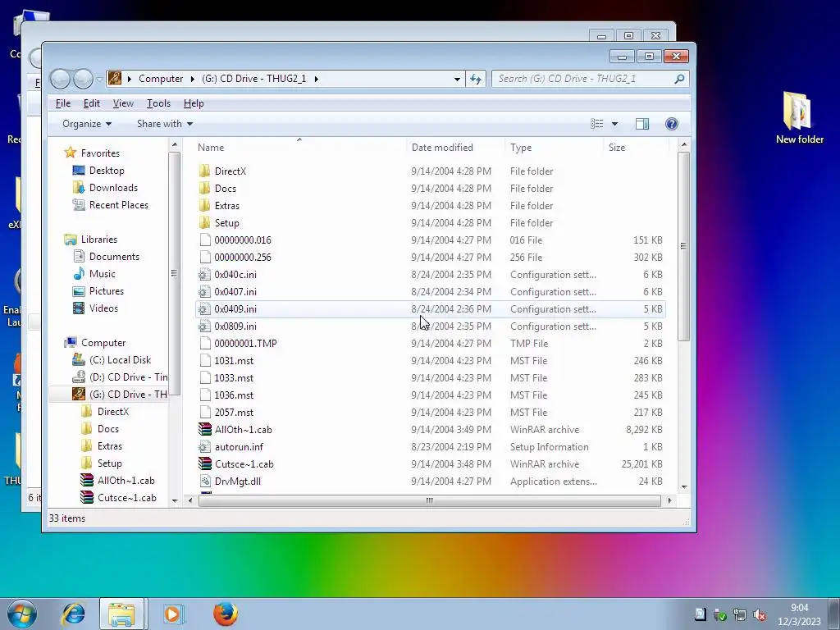Select the 1033.mst file row
840x630 pixels.
pos(430,377)
